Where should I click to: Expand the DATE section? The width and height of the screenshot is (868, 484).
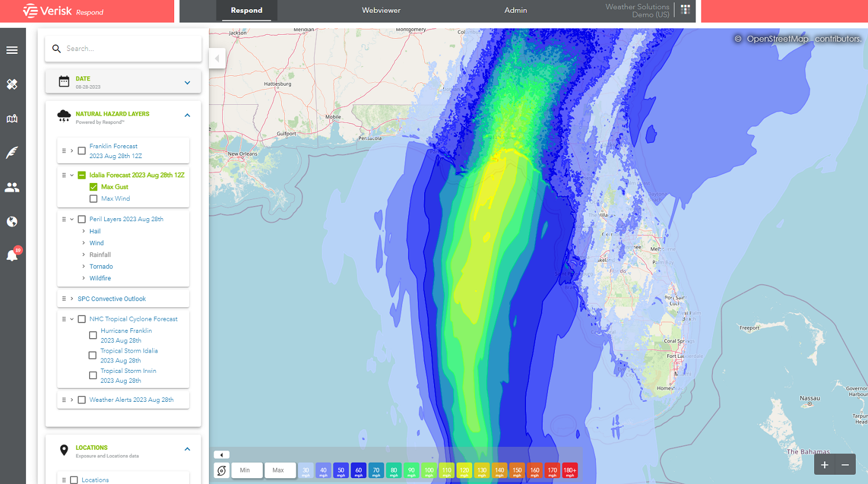[187, 82]
